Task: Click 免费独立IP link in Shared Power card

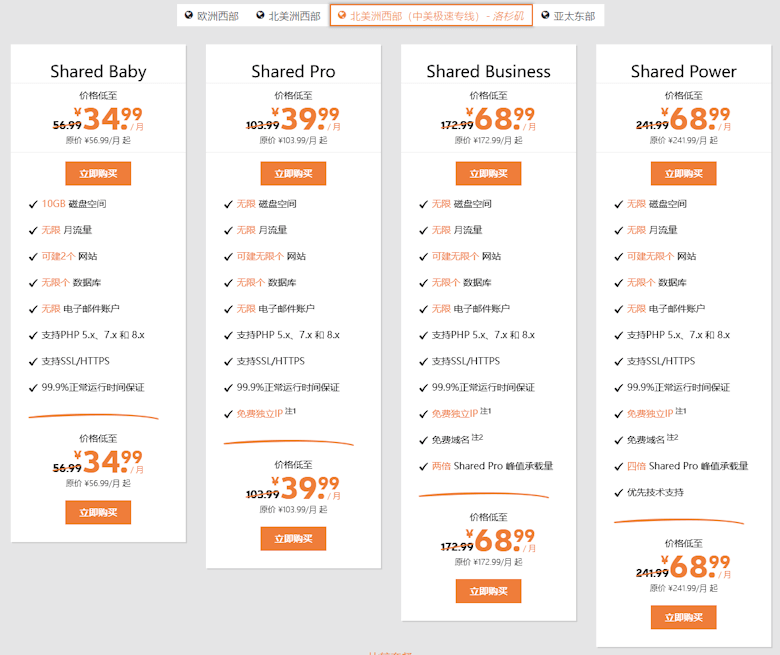Action: click(650, 413)
